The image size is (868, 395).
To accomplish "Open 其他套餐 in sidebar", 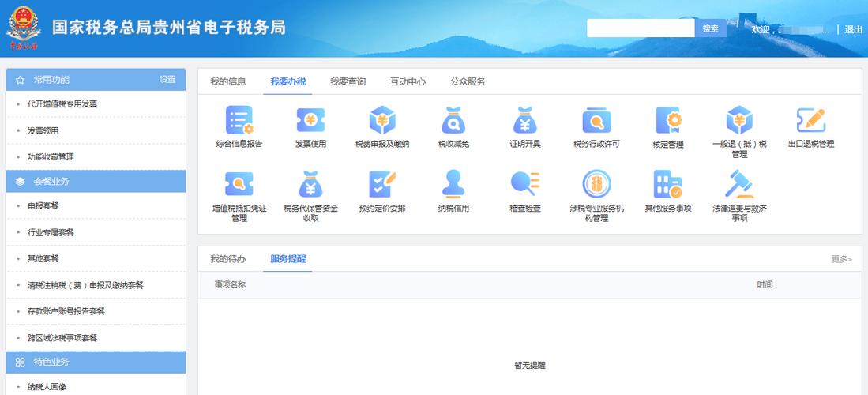I will [x=43, y=258].
